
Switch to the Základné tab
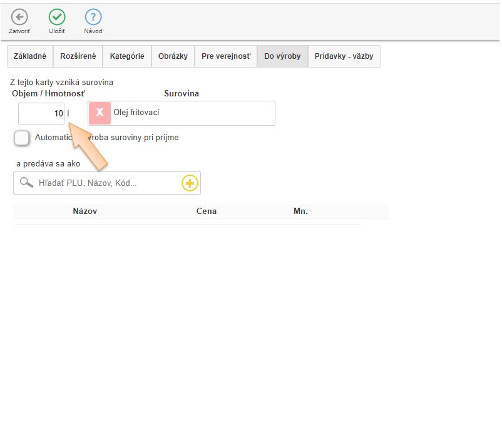pos(30,56)
